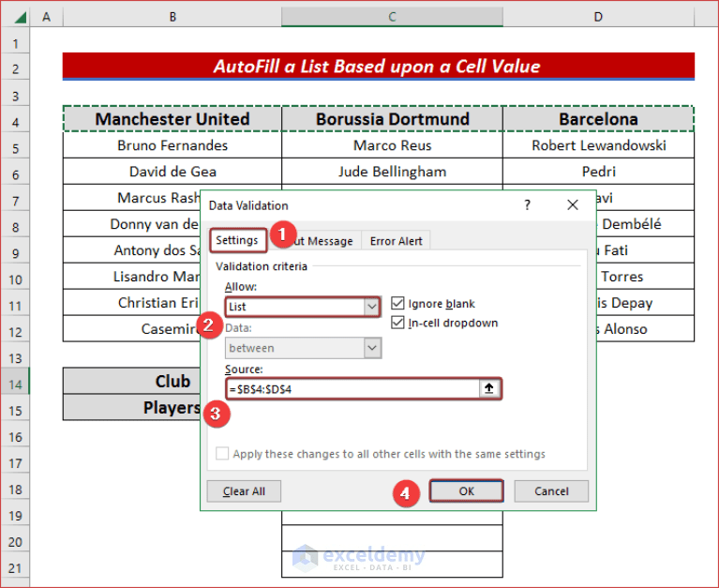Toggle the In-cell dropdown checkbox
The width and height of the screenshot is (719, 588).
tap(397, 323)
